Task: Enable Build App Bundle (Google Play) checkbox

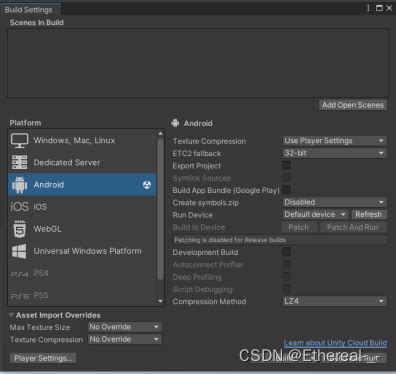Action: [x=286, y=190]
